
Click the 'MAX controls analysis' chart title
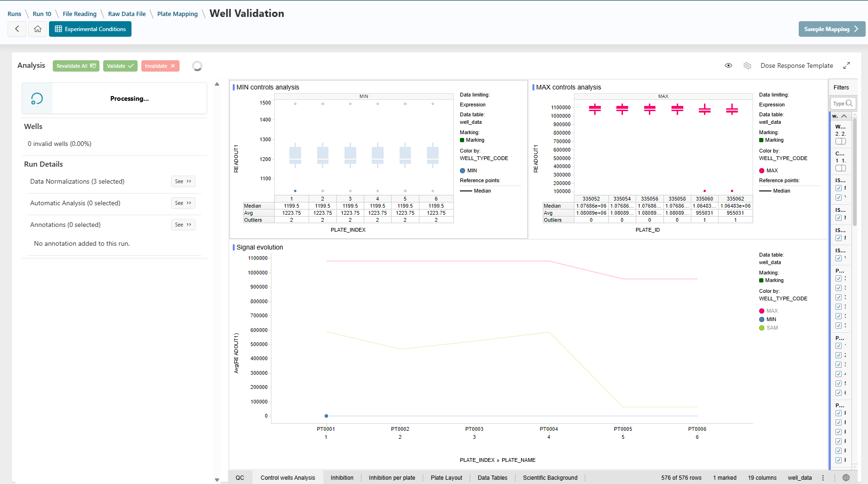[x=568, y=87]
